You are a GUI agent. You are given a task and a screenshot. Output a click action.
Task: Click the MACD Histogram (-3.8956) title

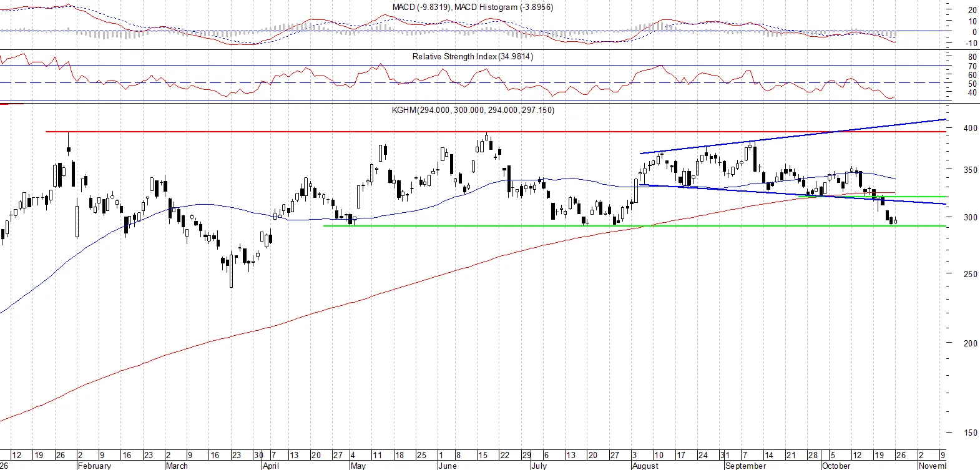[504, 7]
